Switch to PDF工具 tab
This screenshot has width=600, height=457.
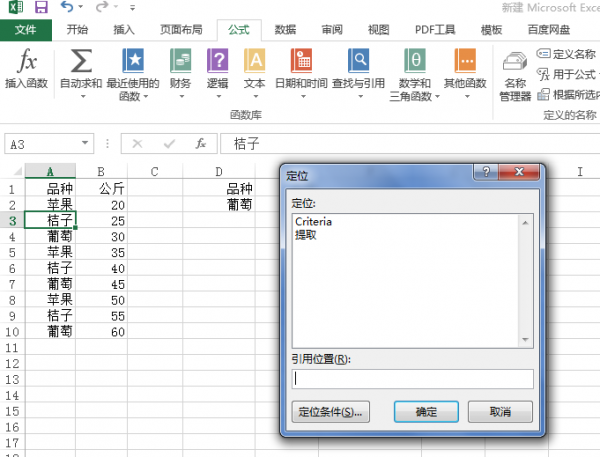[435, 30]
